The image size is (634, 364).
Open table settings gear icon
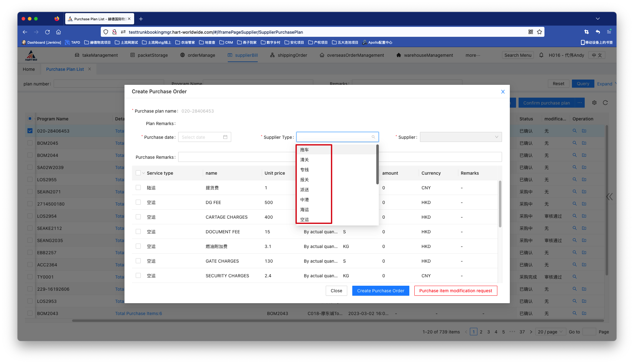click(594, 103)
